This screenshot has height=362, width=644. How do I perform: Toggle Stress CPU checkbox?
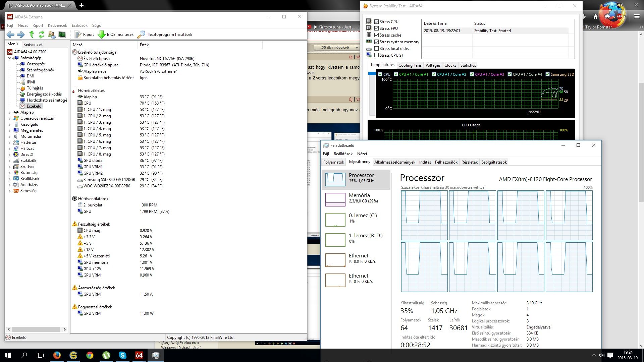(376, 22)
